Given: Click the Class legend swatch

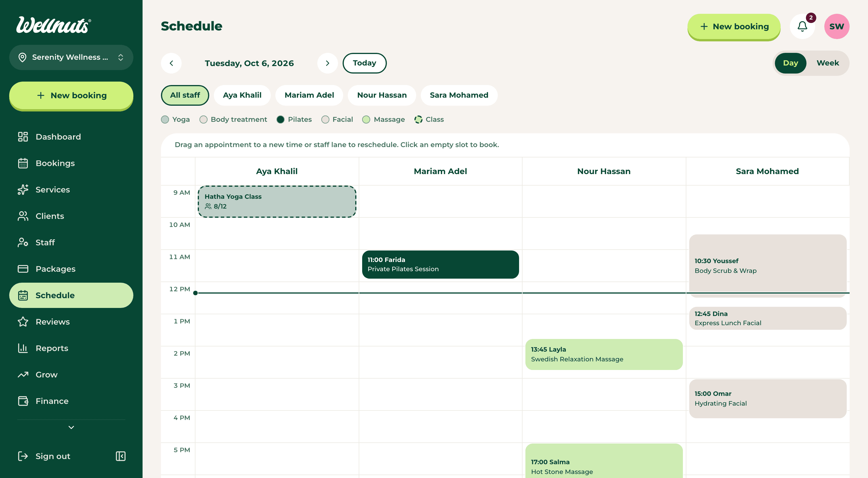Looking at the screenshot, I should coord(418,119).
